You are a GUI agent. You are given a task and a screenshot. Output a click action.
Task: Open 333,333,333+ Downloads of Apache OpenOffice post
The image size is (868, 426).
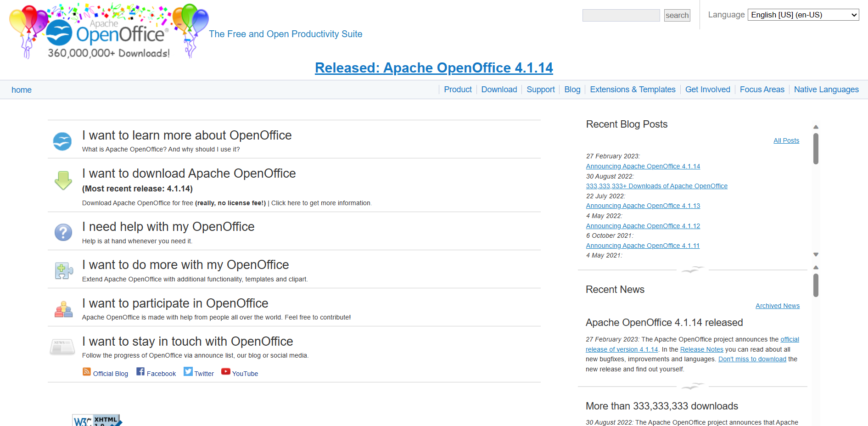[657, 186]
